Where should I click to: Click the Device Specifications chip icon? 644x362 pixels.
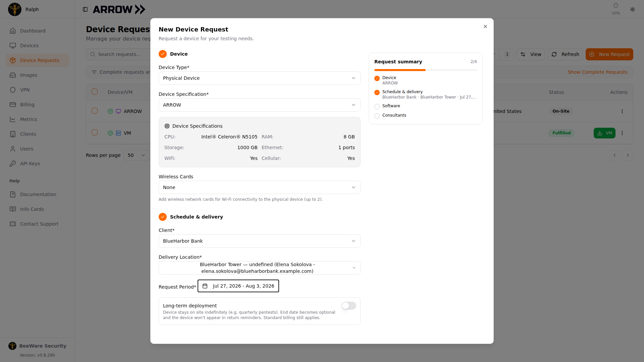167,126
